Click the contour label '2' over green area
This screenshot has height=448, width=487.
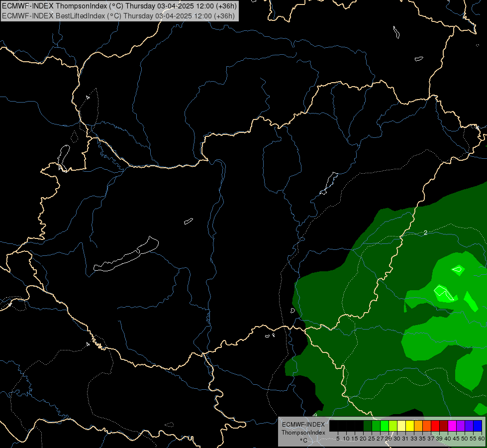pos(425,233)
